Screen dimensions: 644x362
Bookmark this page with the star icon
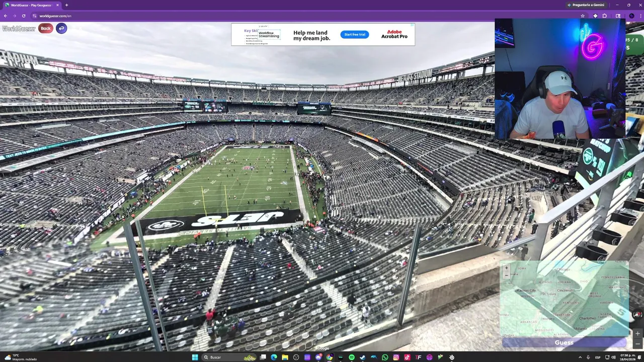pyautogui.click(x=583, y=16)
